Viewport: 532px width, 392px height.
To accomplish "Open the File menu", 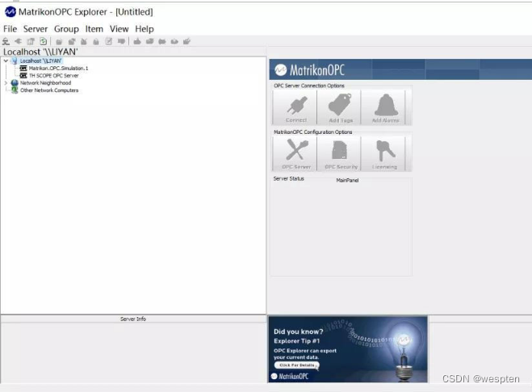I will pos(10,29).
